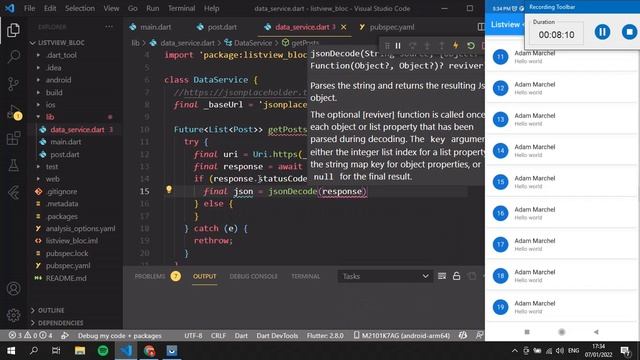The height and width of the screenshot is (360, 640).
Task: Open the Tasks output channel dropdown
Action: coord(385,276)
